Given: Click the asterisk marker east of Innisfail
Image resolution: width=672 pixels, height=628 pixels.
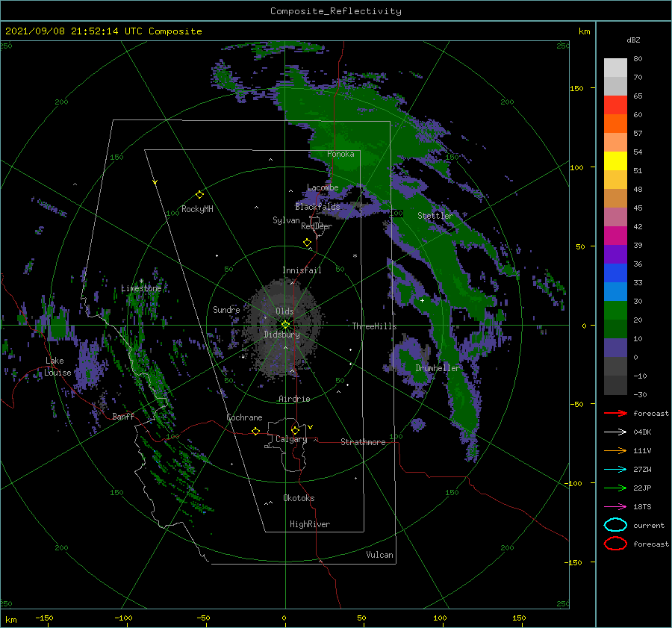Looking at the screenshot, I should 355,256.
